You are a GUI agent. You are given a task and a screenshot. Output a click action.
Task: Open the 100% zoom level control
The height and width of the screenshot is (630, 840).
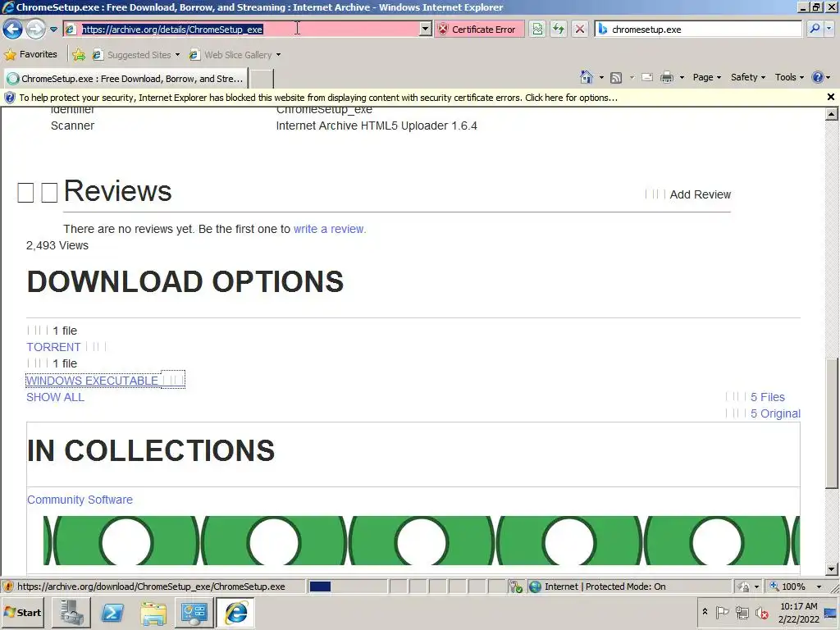pyautogui.click(x=794, y=587)
